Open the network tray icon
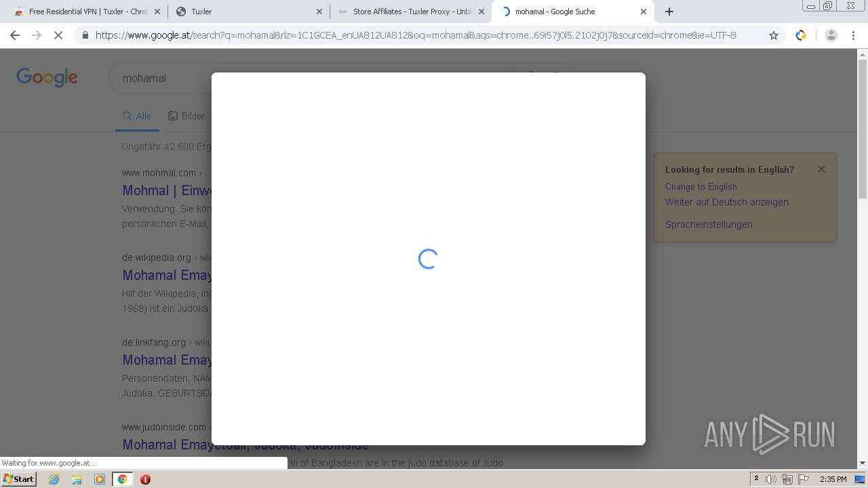The image size is (868, 488). click(x=787, y=479)
